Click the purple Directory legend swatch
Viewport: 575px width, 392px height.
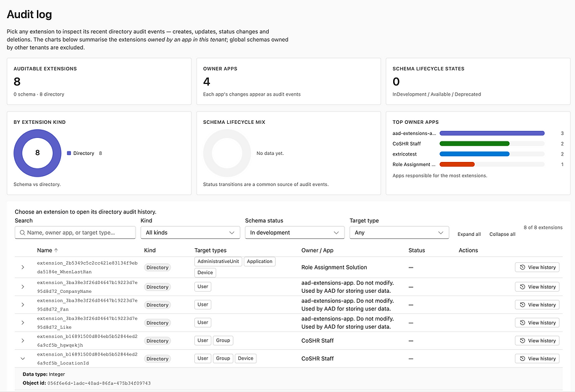[x=69, y=153]
